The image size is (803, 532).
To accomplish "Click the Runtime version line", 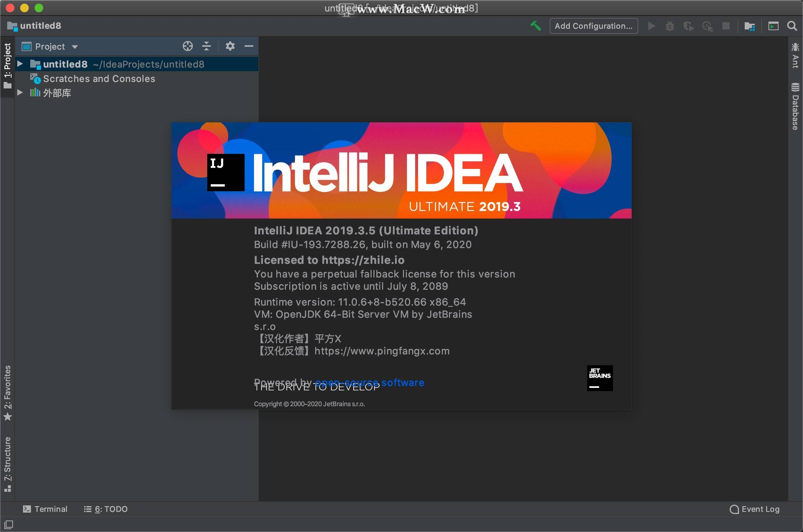I will coord(360,302).
